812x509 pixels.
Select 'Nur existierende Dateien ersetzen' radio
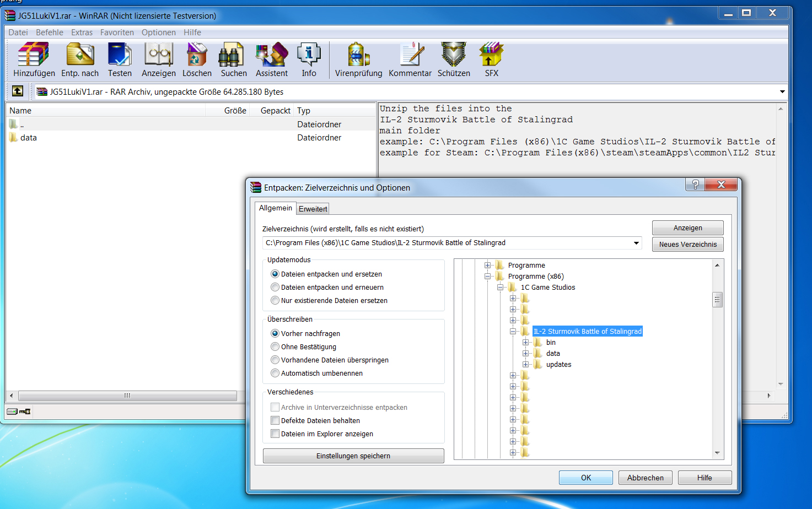275,300
